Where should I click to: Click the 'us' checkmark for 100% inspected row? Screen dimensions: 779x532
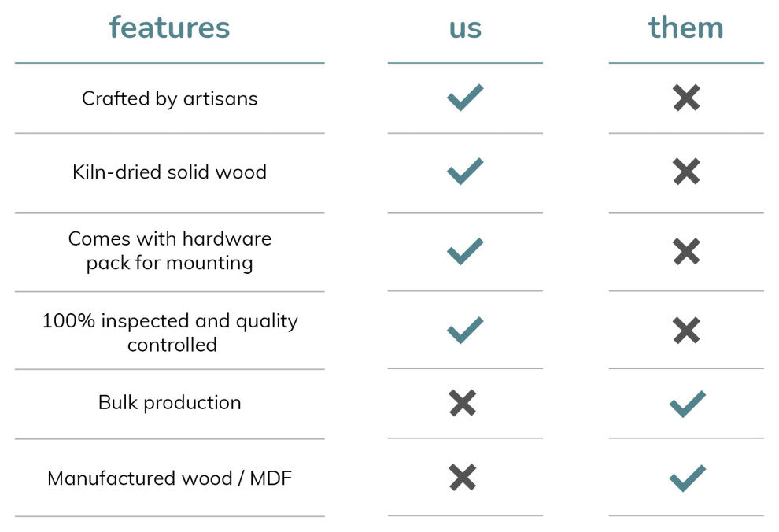[465, 331]
